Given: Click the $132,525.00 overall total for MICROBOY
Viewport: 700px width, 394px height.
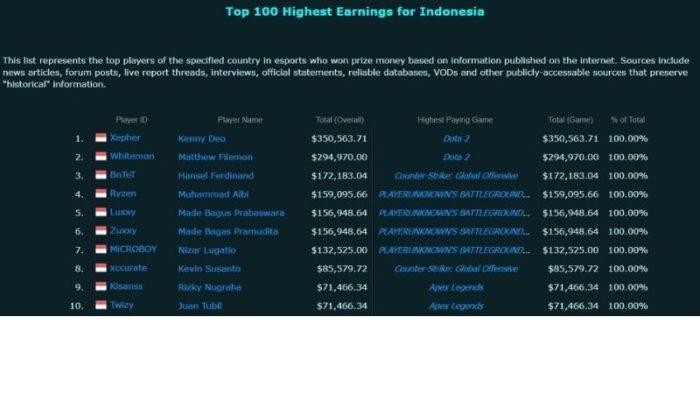Looking at the screenshot, I should 339,250.
